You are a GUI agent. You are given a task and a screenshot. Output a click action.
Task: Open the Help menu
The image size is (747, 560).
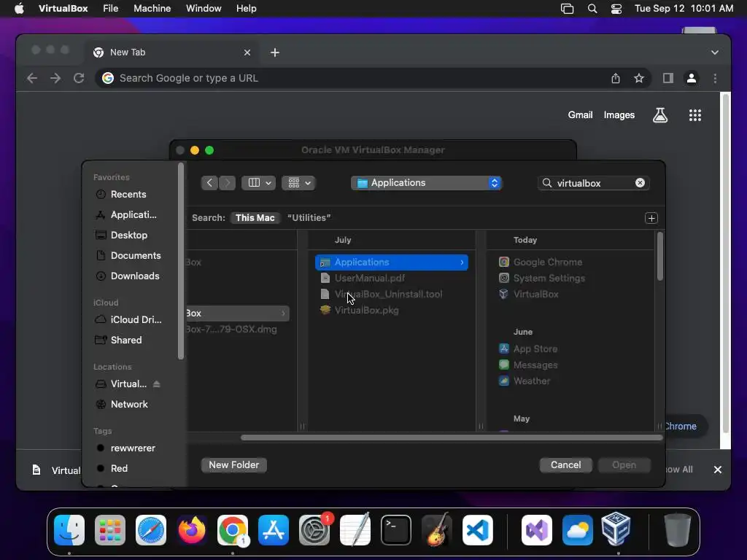[x=247, y=9]
